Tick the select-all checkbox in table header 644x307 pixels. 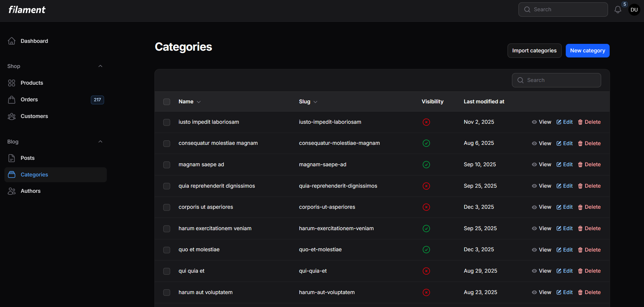[167, 102]
